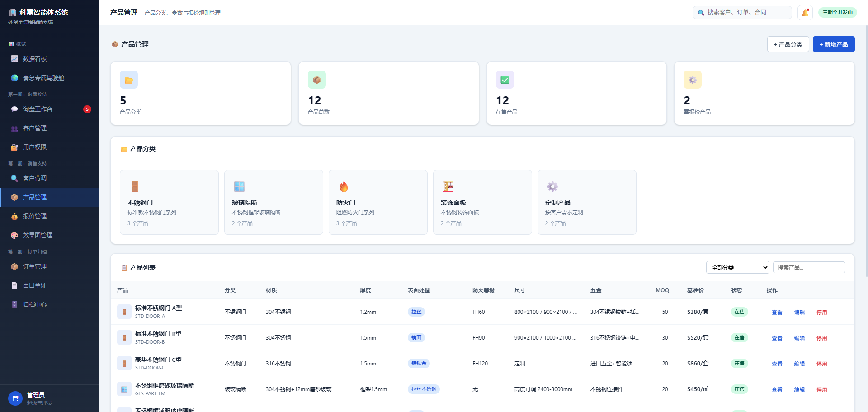This screenshot has height=412, width=868.
Task: Click the 用户权限 lock icon
Action: (x=14, y=147)
